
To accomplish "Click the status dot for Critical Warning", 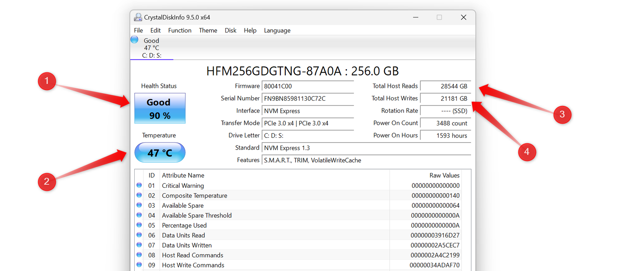I will click(139, 185).
